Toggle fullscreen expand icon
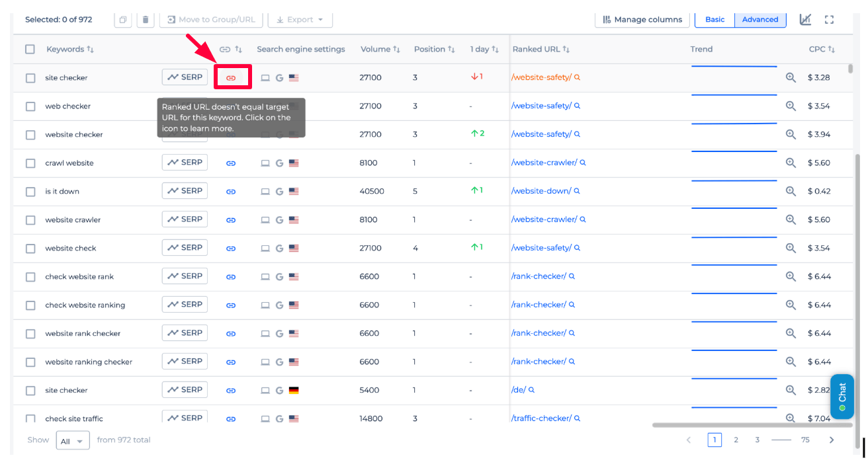 point(829,20)
